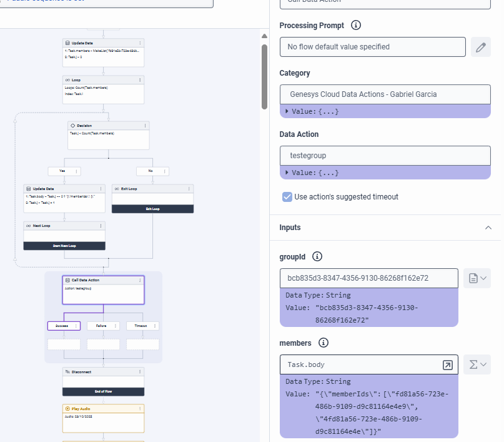The image size is (504, 442).
Task: Select the Success output path
Action: click(62, 326)
